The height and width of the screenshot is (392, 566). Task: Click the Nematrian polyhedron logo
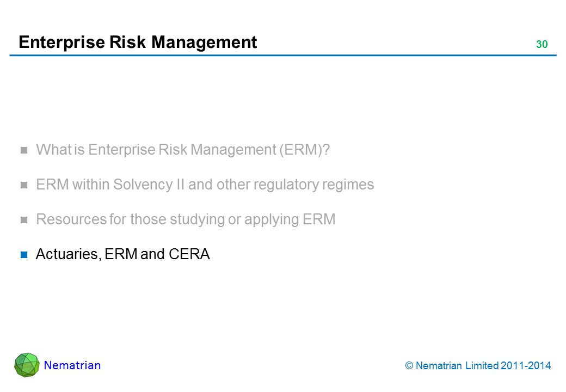(x=27, y=365)
